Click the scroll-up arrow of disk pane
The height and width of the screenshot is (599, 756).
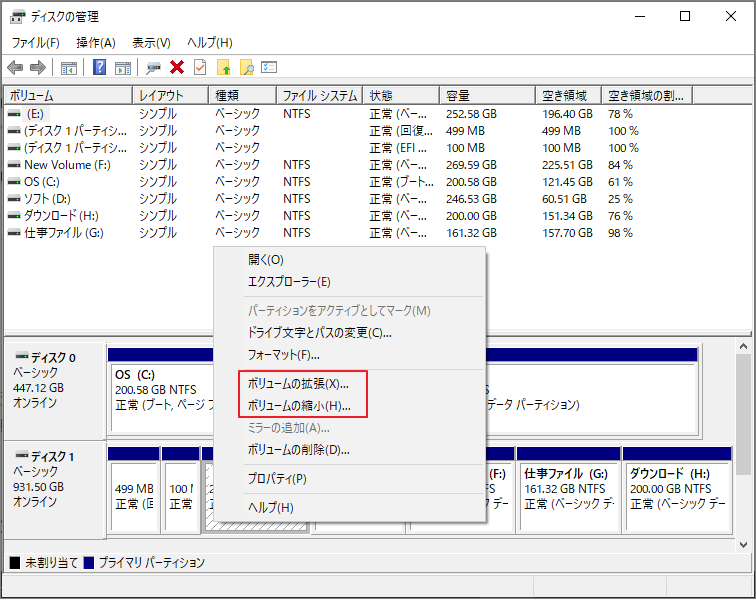(743, 346)
